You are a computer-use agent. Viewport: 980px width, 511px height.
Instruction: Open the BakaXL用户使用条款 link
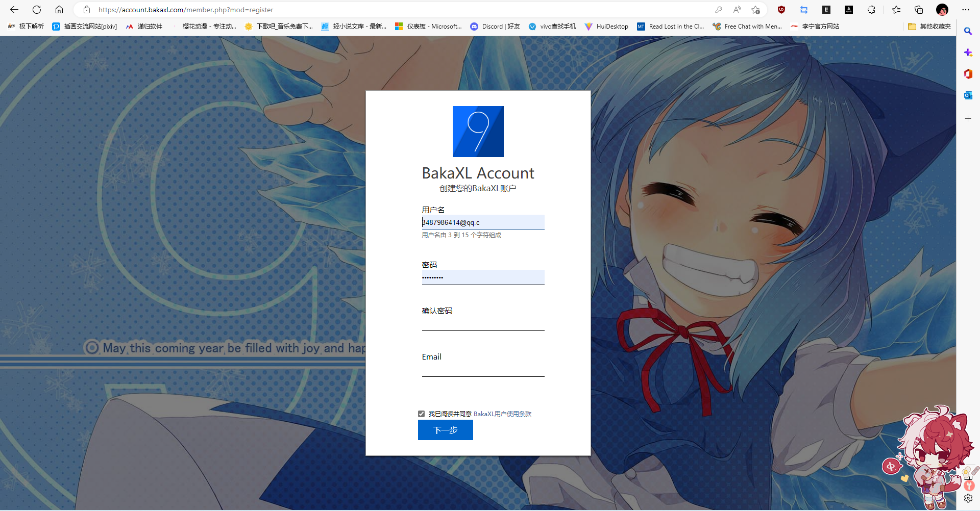coord(502,414)
